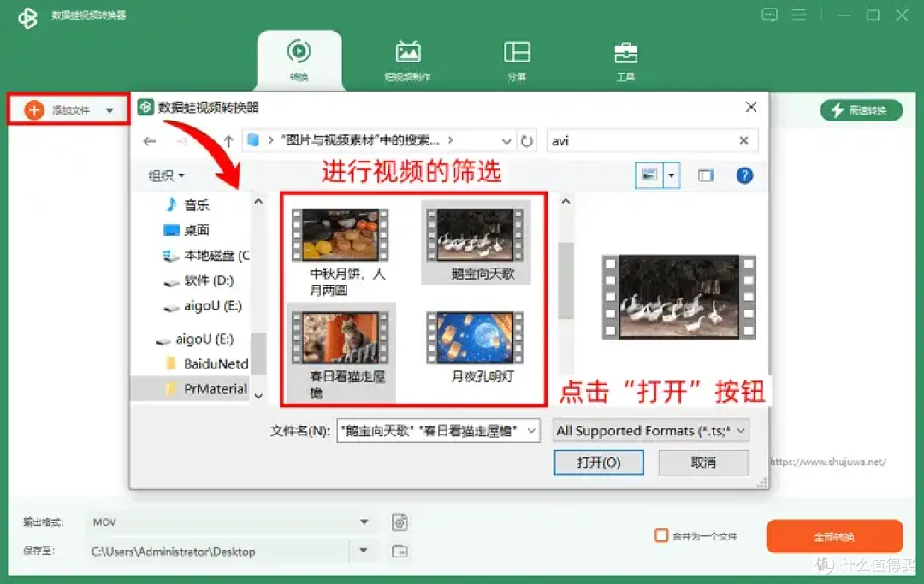Click the 全部转换 button
924x584 pixels.
point(834,536)
